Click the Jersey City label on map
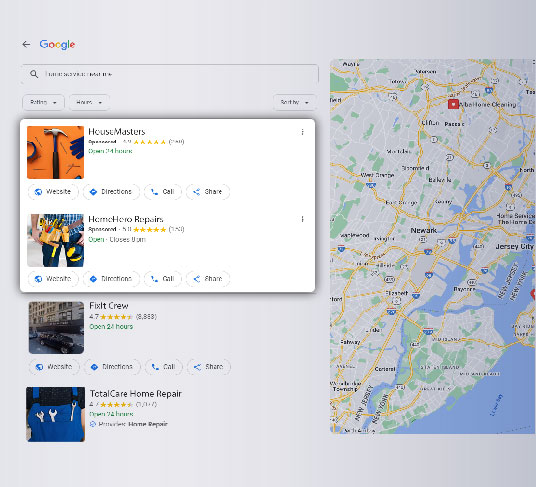The image size is (536, 487). [x=514, y=246]
